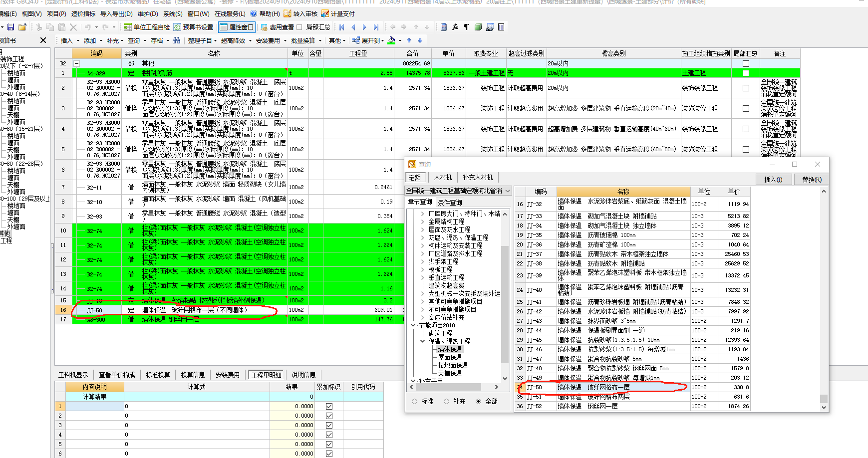Click the Open folder icon
This screenshot has height=458, width=868.
pos(22,27)
